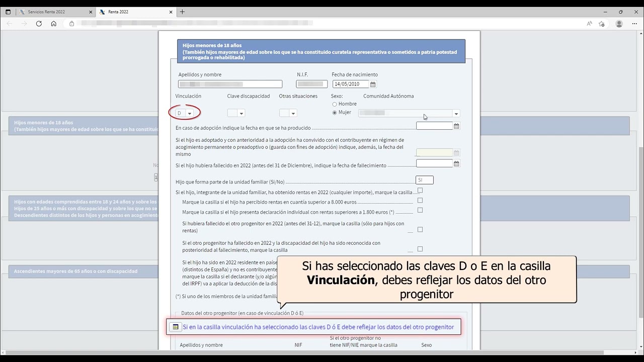Viewport: 644px width, 362px height.
Task: Click the table icon beside the otro progenitor notice
Action: (x=176, y=327)
